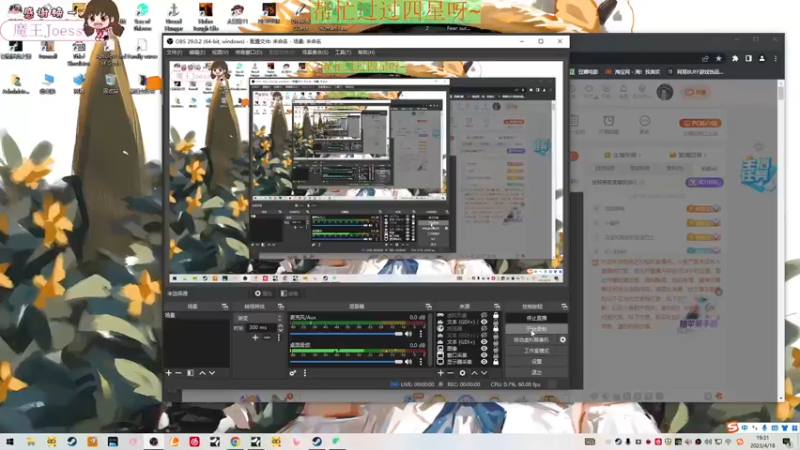Click the 停止直播 button
This screenshot has width=800, height=450.
click(x=536, y=318)
